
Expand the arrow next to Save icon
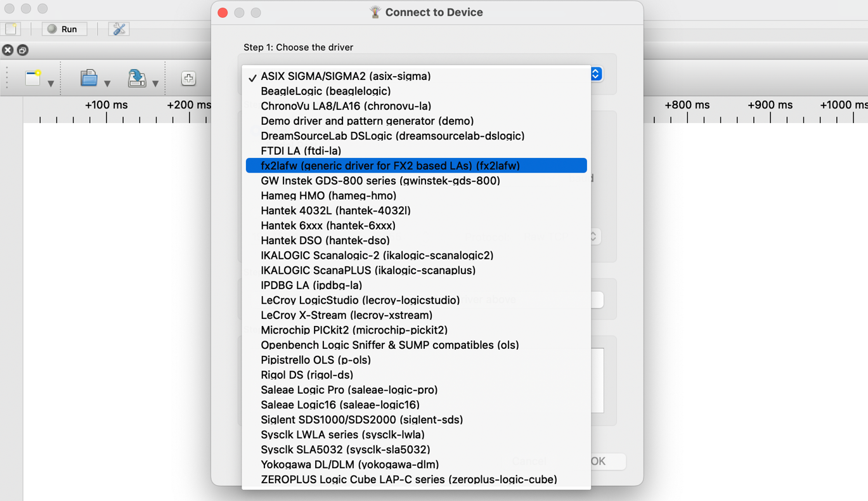tap(155, 83)
